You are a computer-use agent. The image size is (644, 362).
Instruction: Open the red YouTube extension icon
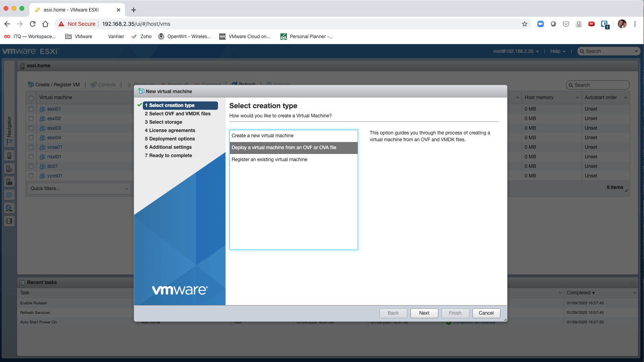[x=591, y=24]
